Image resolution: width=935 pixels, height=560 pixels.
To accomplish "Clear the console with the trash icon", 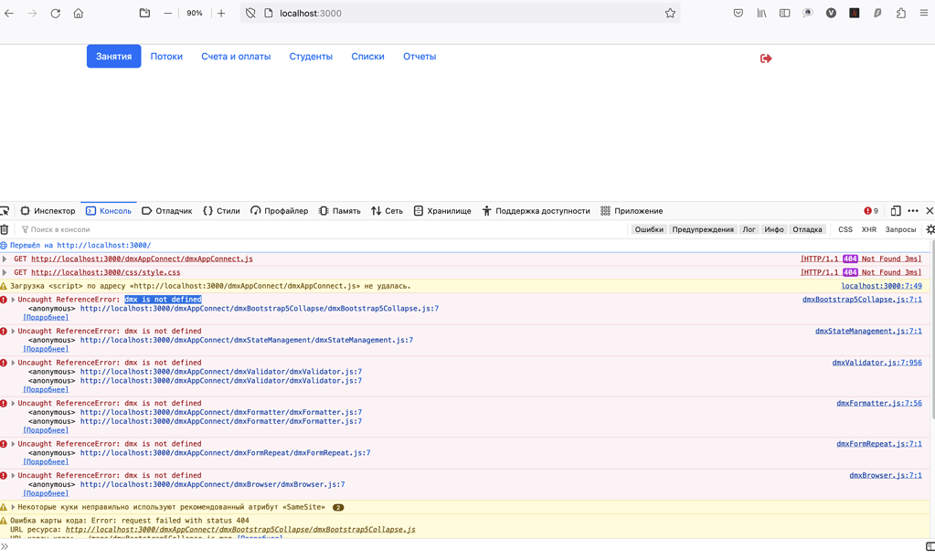I will click(x=5, y=230).
